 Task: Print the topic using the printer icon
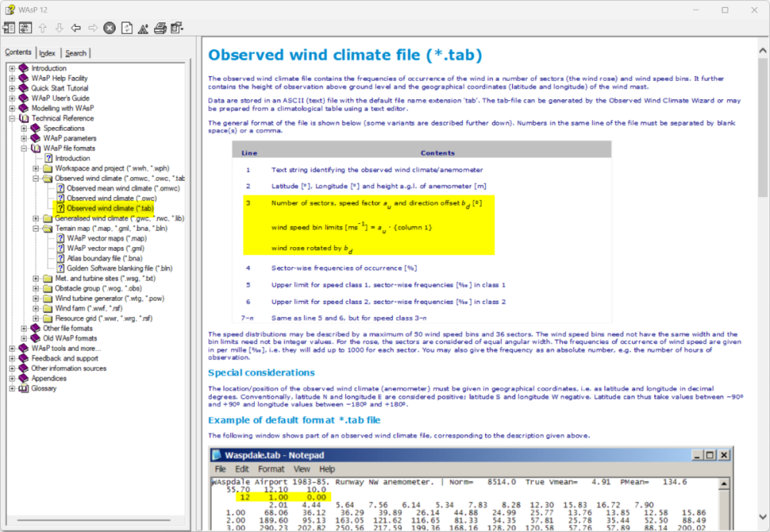coord(159,28)
